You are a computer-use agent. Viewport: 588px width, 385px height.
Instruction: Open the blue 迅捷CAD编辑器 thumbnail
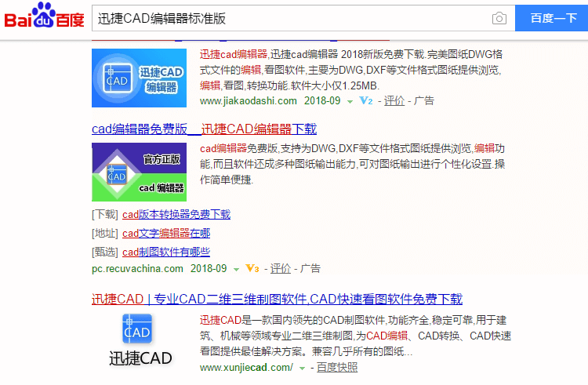[139, 78]
